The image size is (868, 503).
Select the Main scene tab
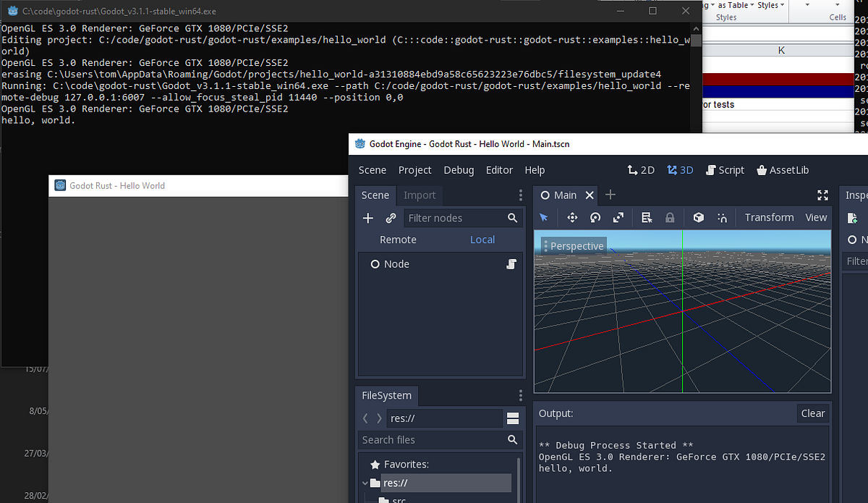(565, 195)
